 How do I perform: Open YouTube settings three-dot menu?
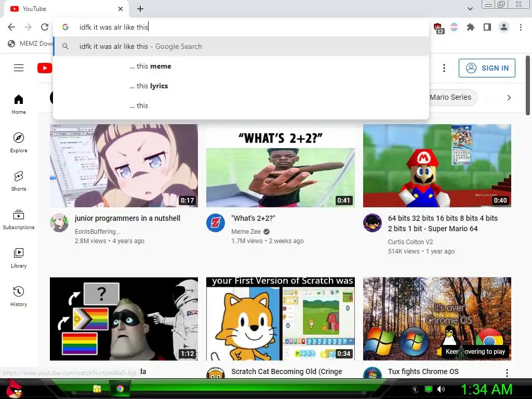click(x=444, y=68)
